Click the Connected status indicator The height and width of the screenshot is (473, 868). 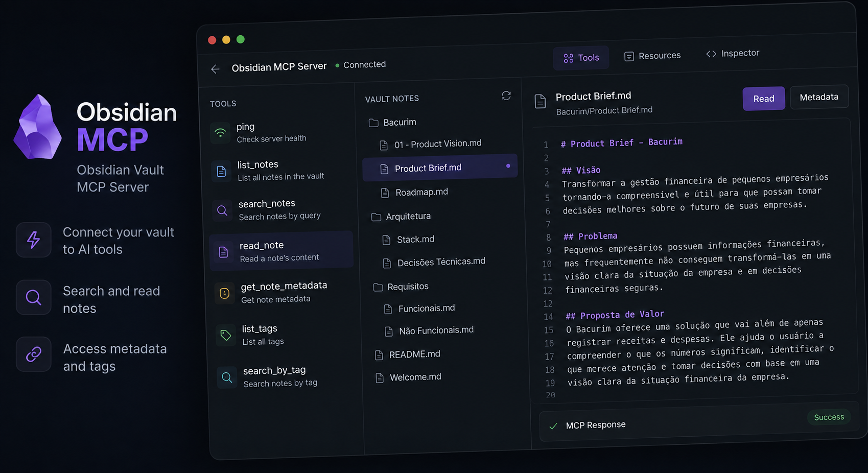pos(361,65)
